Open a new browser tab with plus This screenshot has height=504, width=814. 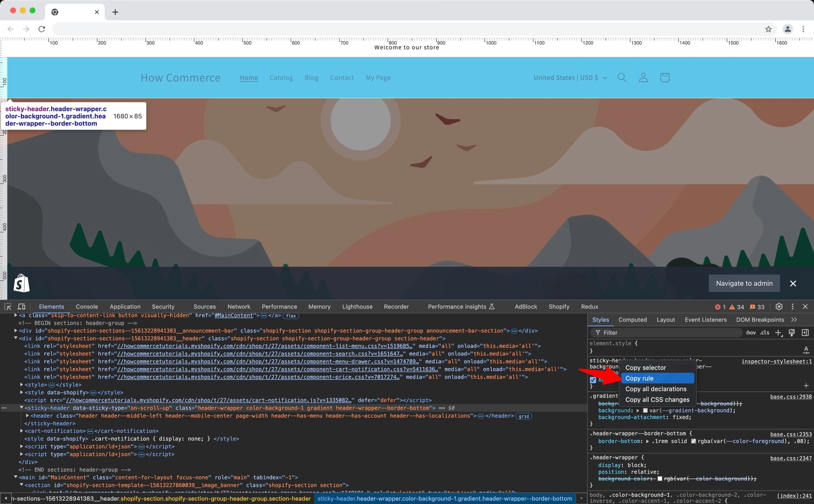(115, 12)
